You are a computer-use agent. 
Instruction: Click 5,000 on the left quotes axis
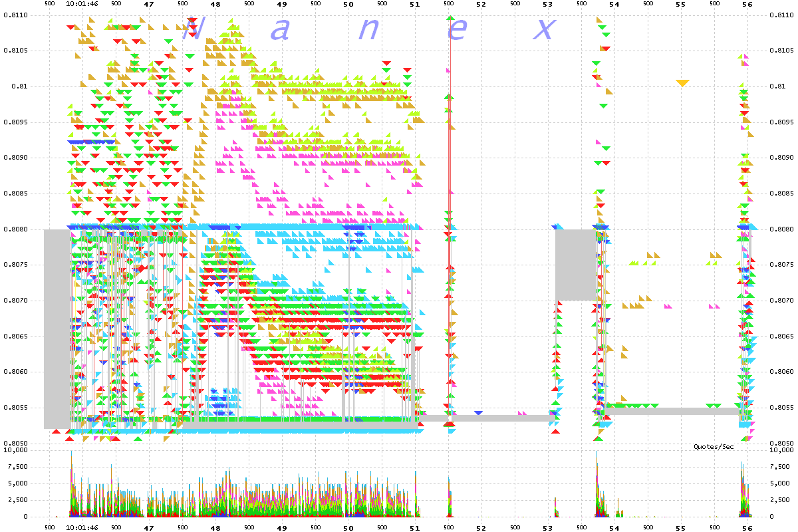tap(19, 483)
